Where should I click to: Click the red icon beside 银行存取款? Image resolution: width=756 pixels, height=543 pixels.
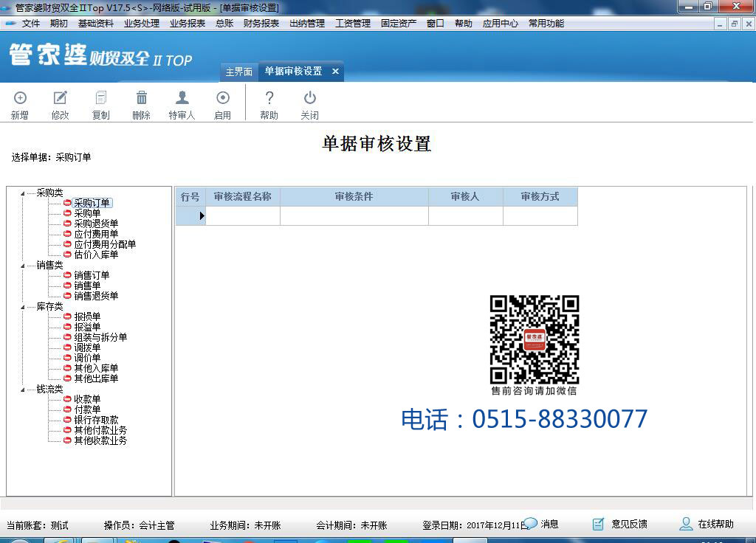pos(67,420)
